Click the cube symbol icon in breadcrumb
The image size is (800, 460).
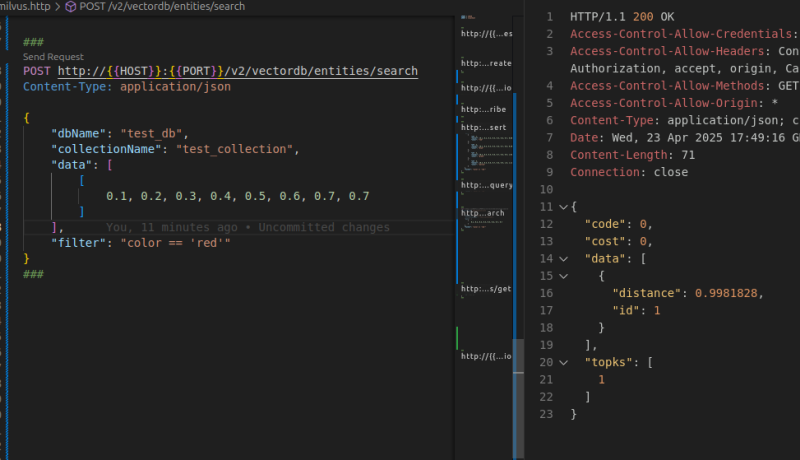[x=71, y=6]
